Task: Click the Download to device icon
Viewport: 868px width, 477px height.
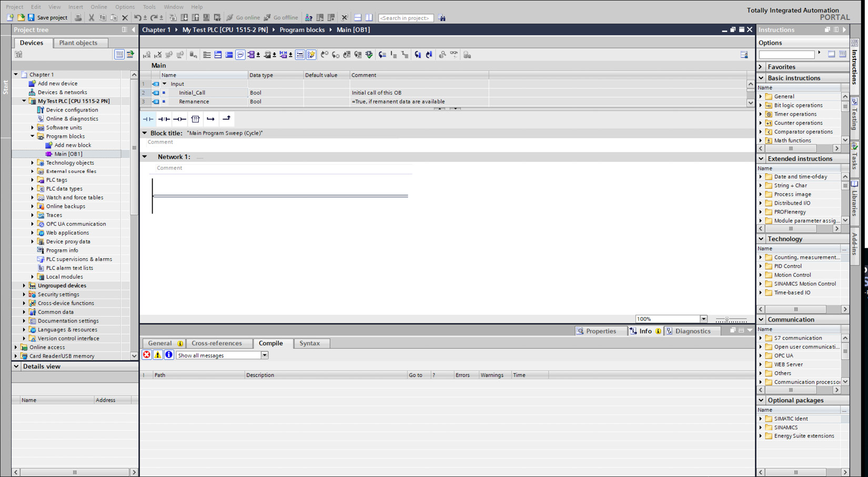Action: (184, 18)
